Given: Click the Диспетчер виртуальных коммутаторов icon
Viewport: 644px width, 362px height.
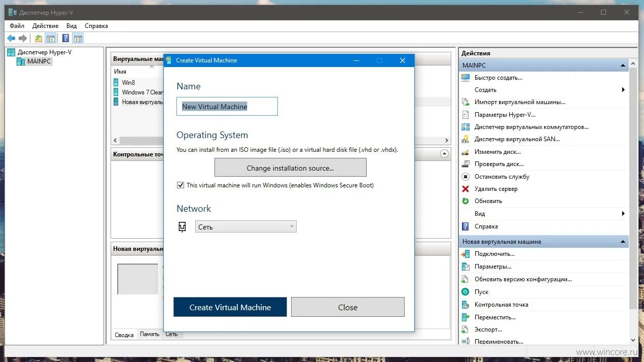Looking at the screenshot, I should click(466, 127).
